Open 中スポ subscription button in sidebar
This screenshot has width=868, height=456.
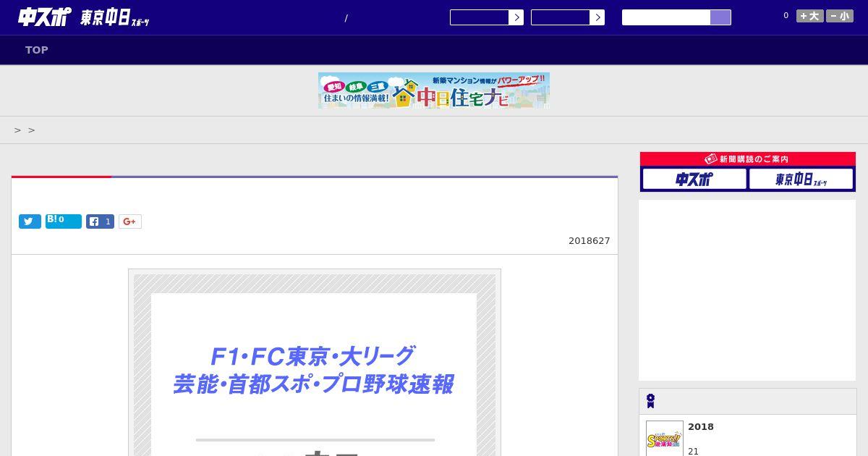click(x=694, y=179)
